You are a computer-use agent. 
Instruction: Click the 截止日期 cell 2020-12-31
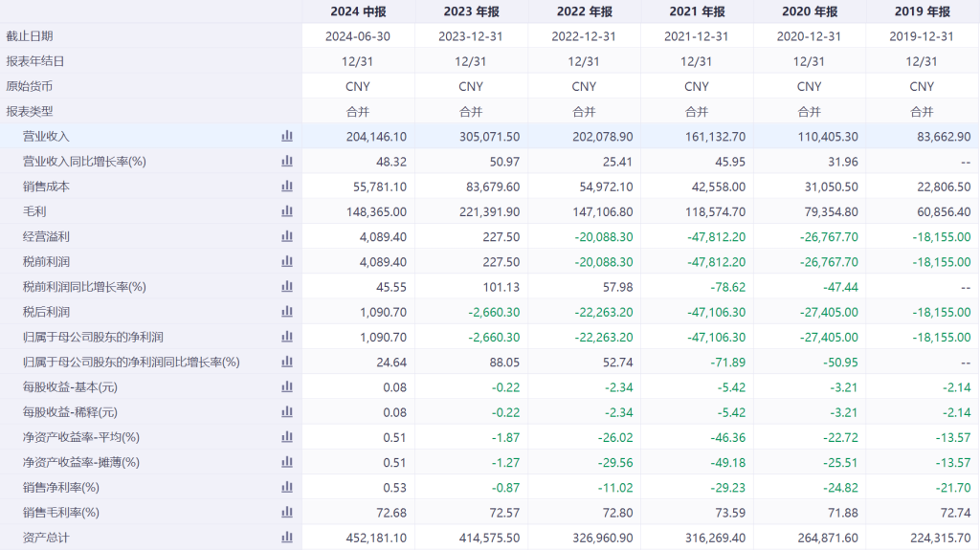(809, 36)
